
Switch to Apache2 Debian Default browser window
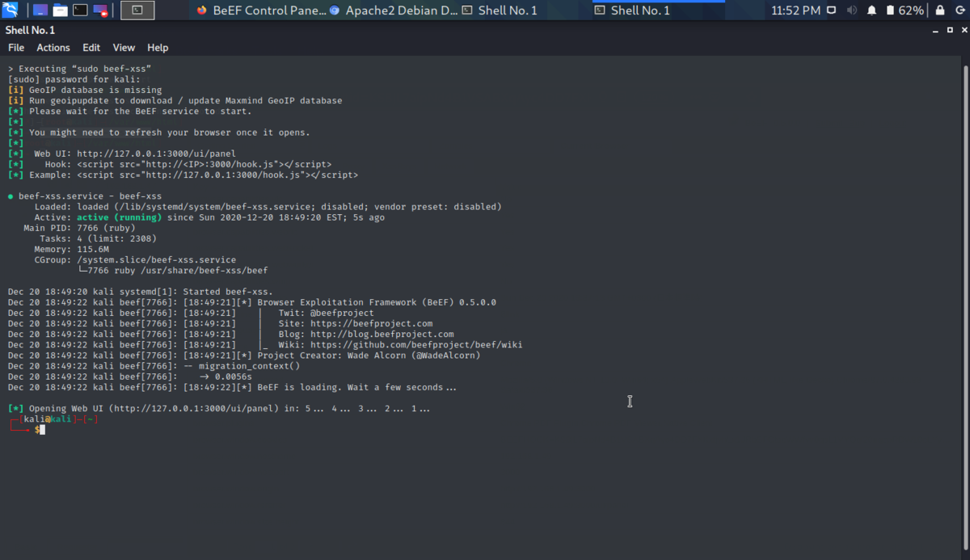tap(393, 11)
